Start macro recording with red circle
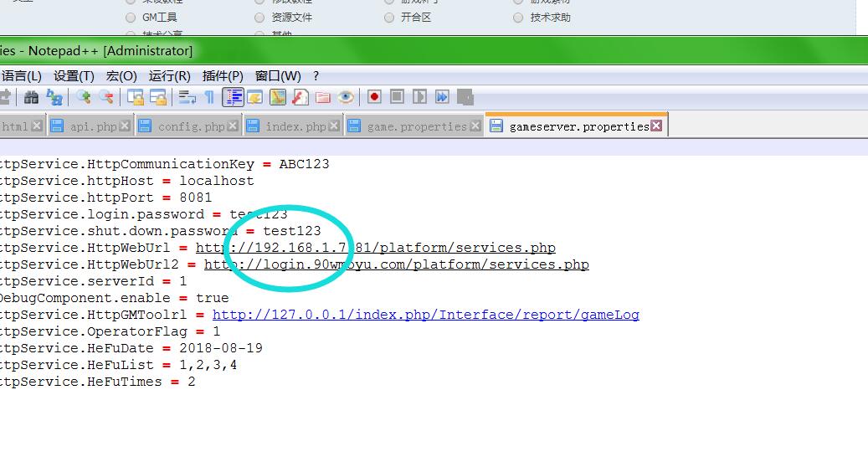 [x=374, y=97]
